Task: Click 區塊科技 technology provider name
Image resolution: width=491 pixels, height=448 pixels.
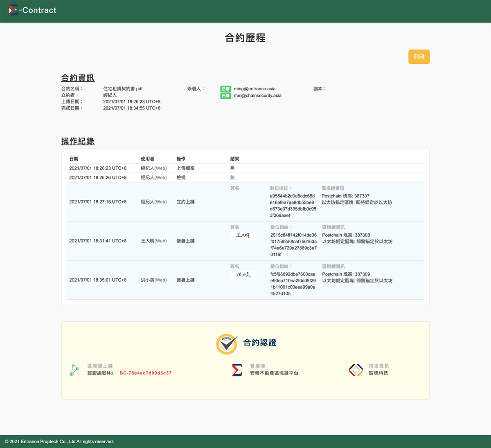Action: click(x=378, y=373)
